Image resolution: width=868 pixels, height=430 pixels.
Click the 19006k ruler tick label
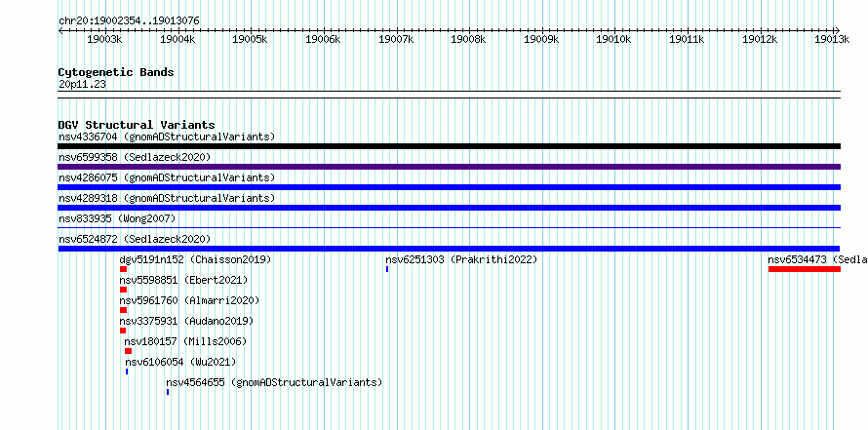(x=323, y=40)
